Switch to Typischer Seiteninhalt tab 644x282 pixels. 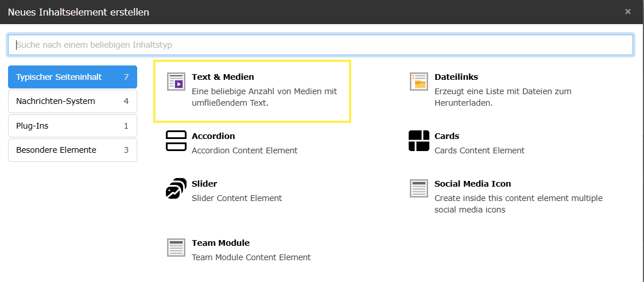(x=72, y=77)
